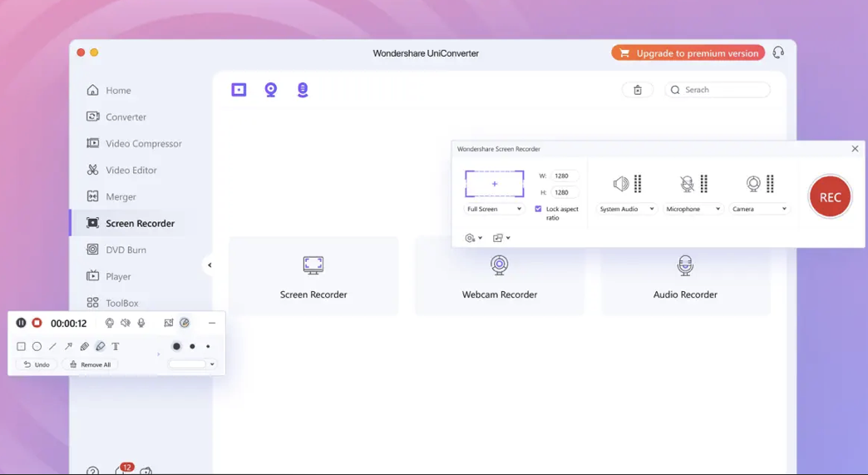Open DVD Burn from the sidebar
This screenshot has height=475, width=868.
(x=116, y=250)
